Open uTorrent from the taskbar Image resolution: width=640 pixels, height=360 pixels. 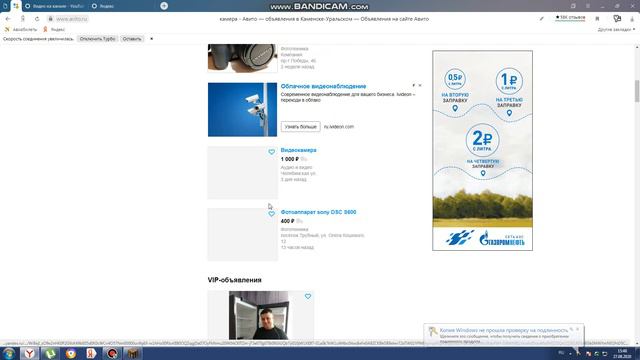[x=50, y=353]
